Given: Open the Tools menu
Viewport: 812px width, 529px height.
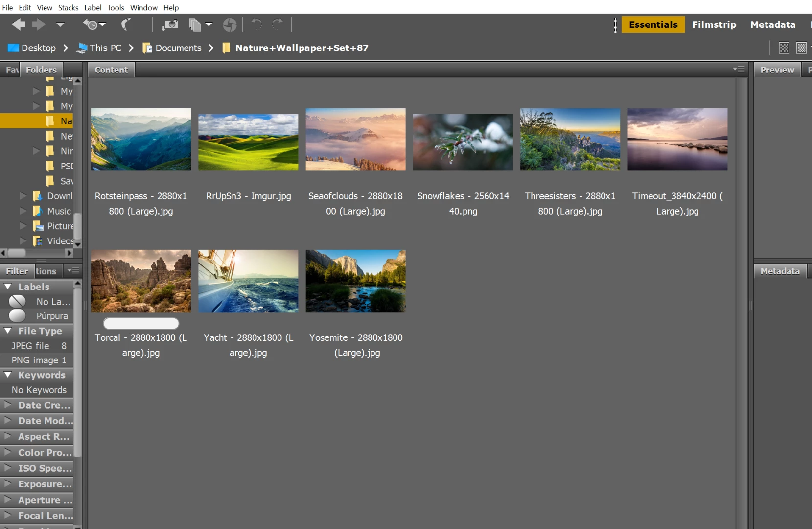Looking at the screenshot, I should [116, 7].
